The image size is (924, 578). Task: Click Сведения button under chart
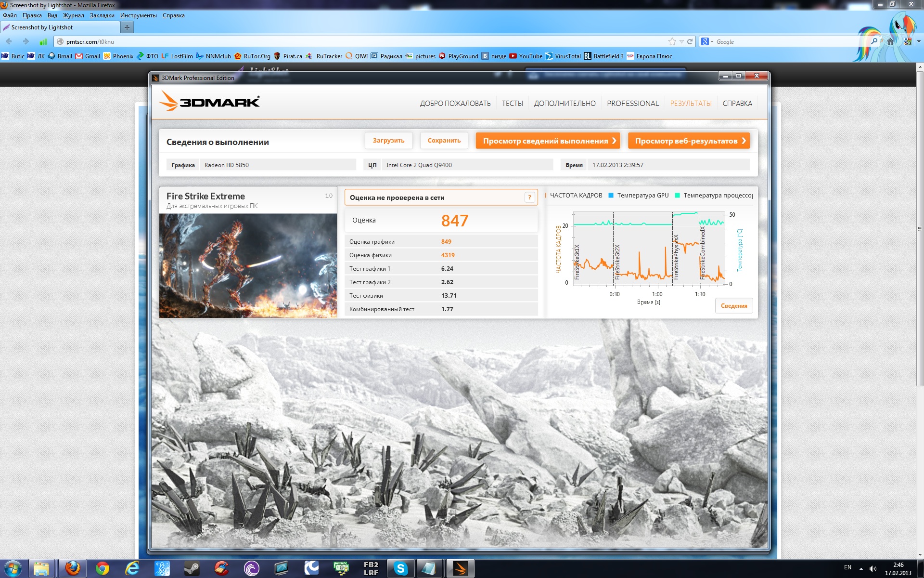pos(734,306)
